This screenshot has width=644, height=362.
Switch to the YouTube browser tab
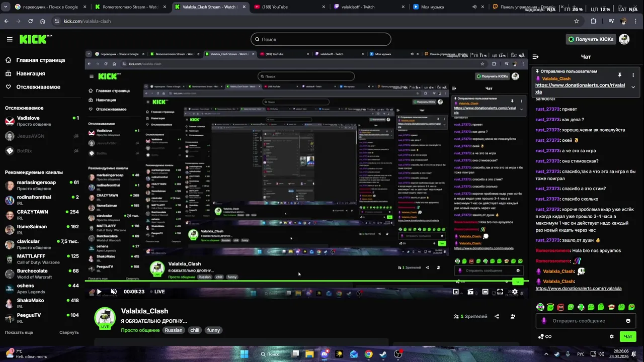pos(284,7)
